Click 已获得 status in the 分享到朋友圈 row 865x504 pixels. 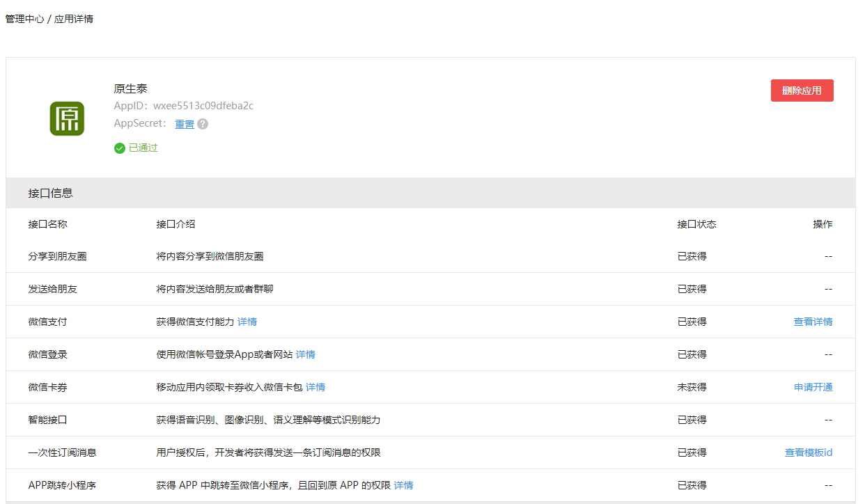[692, 256]
